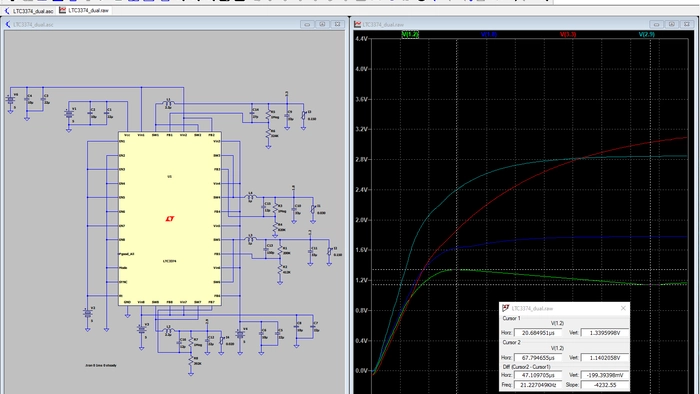
Task: Close the cursor readout dialog
Action: pos(623,308)
